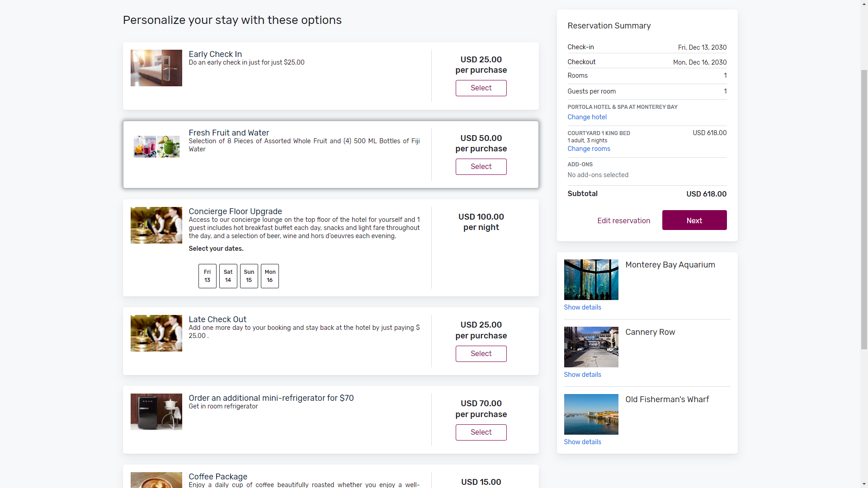Click the mini-refrigerator product image

(x=156, y=412)
